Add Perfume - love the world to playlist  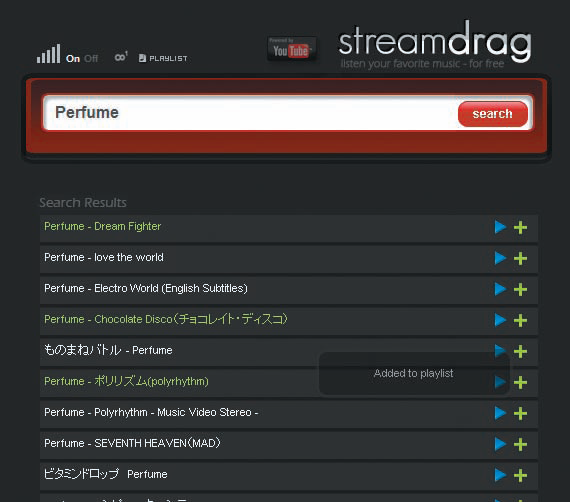point(520,258)
